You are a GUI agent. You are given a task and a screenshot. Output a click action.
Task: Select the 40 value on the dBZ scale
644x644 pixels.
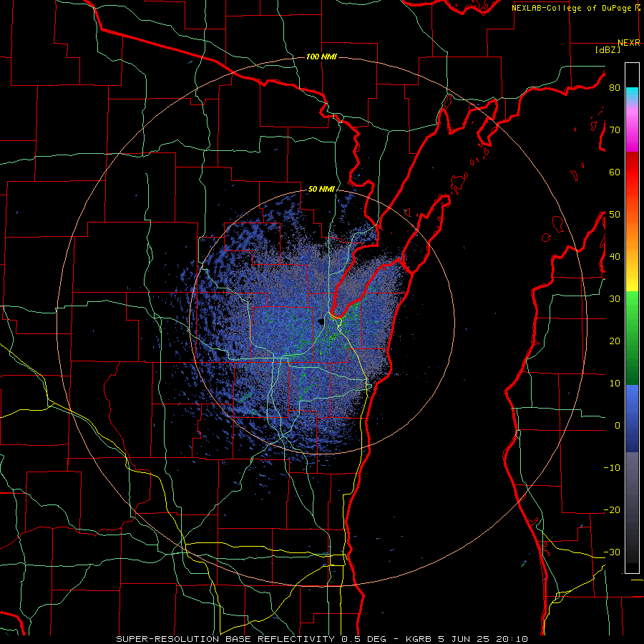click(x=615, y=257)
